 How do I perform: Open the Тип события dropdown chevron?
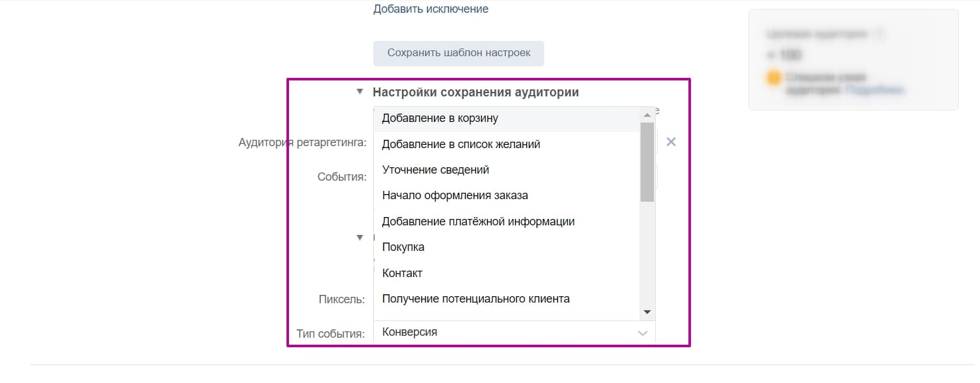[x=642, y=333]
